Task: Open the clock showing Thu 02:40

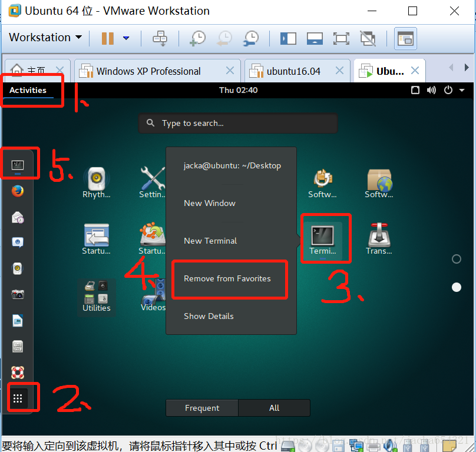Action: pyautogui.click(x=239, y=90)
